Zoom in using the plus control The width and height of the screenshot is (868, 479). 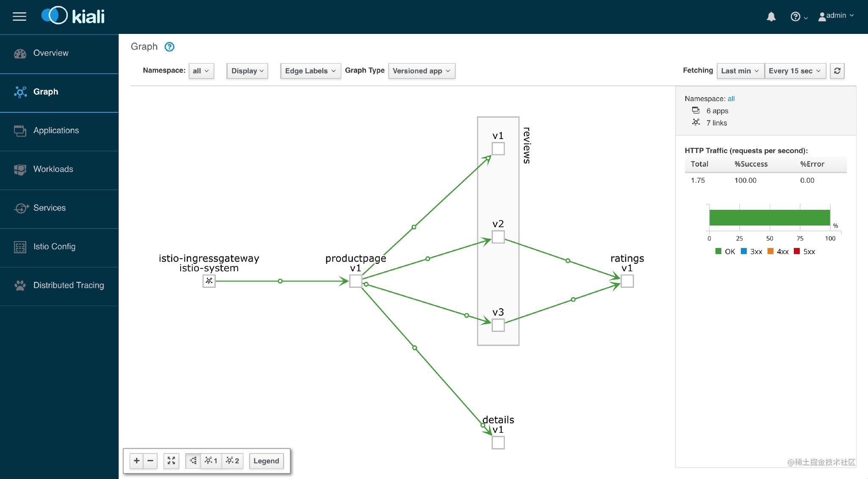click(x=136, y=461)
